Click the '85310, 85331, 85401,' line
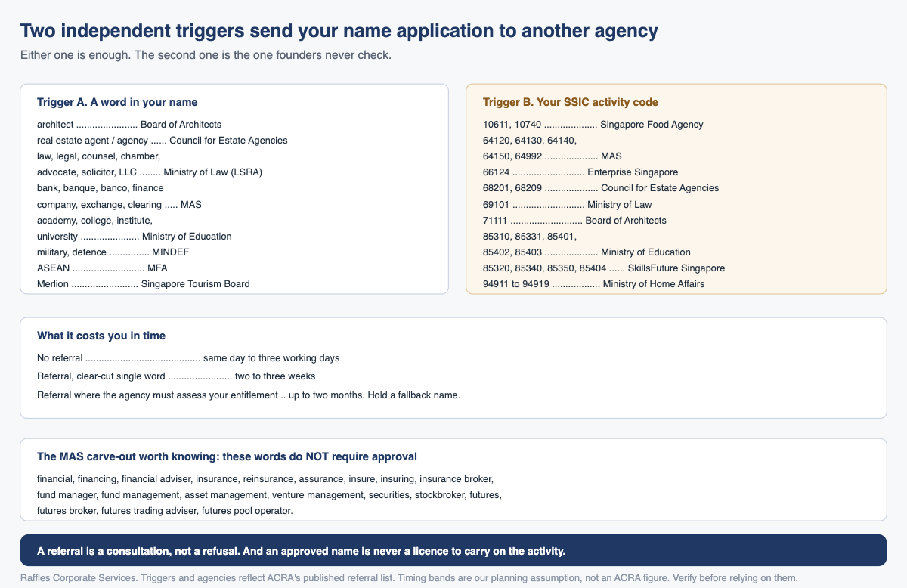The width and height of the screenshot is (907, 588). (x=530, y=236)
